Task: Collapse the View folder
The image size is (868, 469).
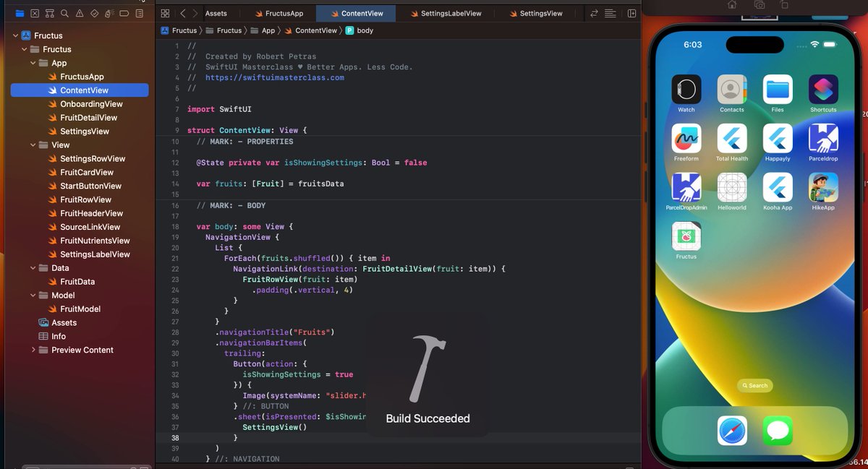Action: coord(33,145)
